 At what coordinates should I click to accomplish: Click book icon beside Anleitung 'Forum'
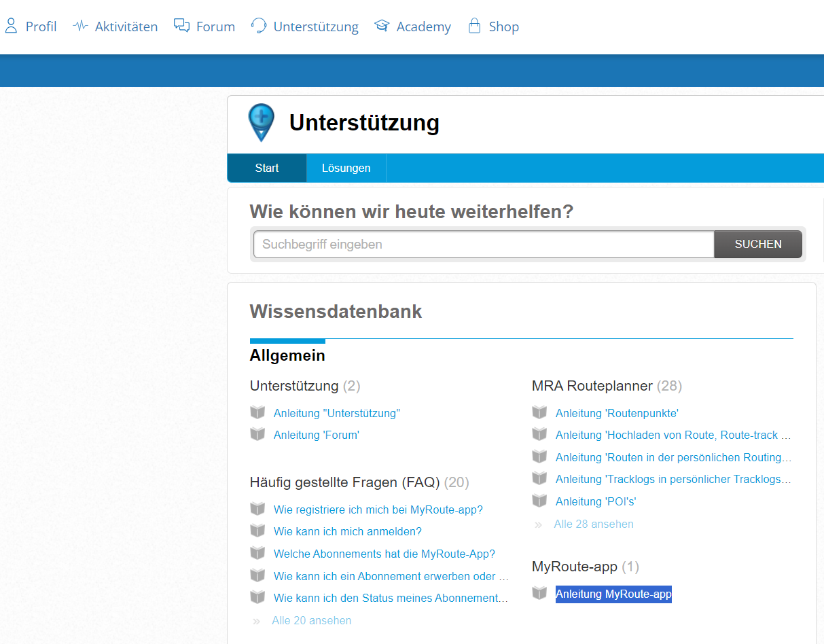coord(257,434)
